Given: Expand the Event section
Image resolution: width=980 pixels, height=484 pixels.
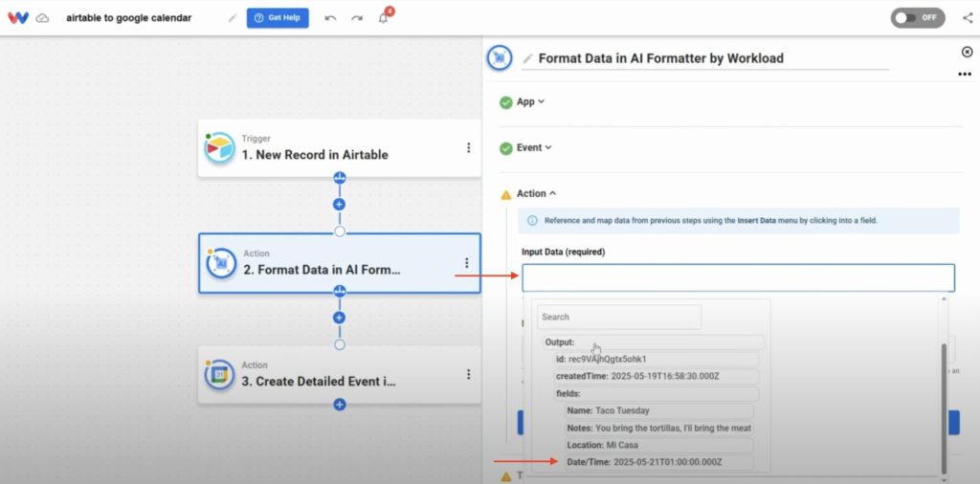Looking at the screenshot, I should (x=534, y=148).
